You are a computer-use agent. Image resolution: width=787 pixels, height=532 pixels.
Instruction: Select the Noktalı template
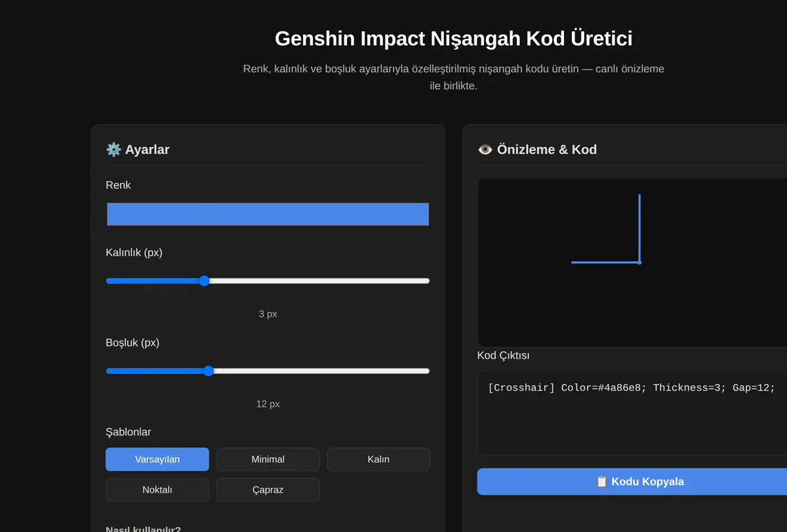[x=157, y=489]
